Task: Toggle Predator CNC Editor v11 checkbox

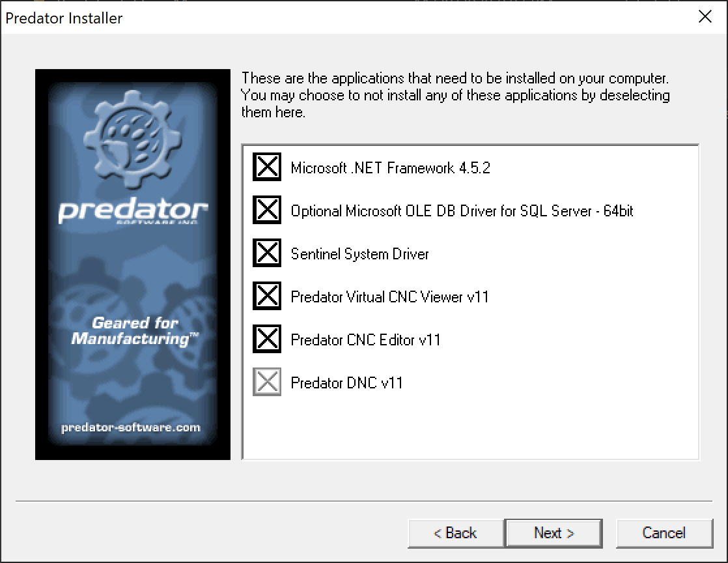Action: (x=267, y=339)
